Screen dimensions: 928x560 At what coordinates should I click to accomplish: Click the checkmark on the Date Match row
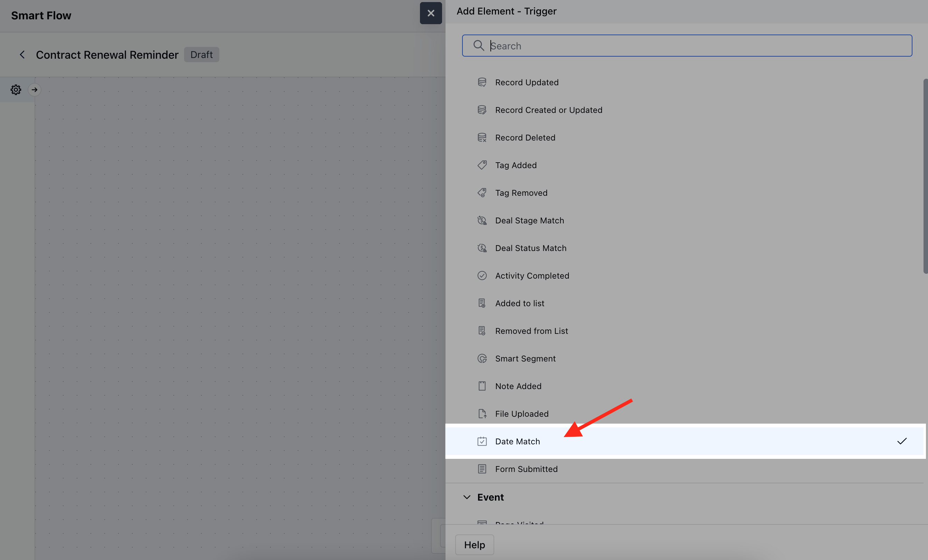902,441
